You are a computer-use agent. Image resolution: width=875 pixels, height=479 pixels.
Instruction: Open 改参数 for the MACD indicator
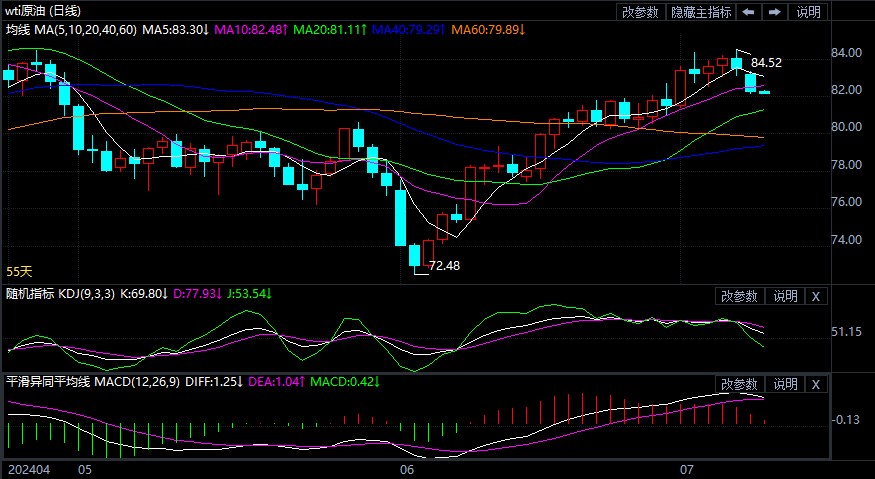pos(739,384)
